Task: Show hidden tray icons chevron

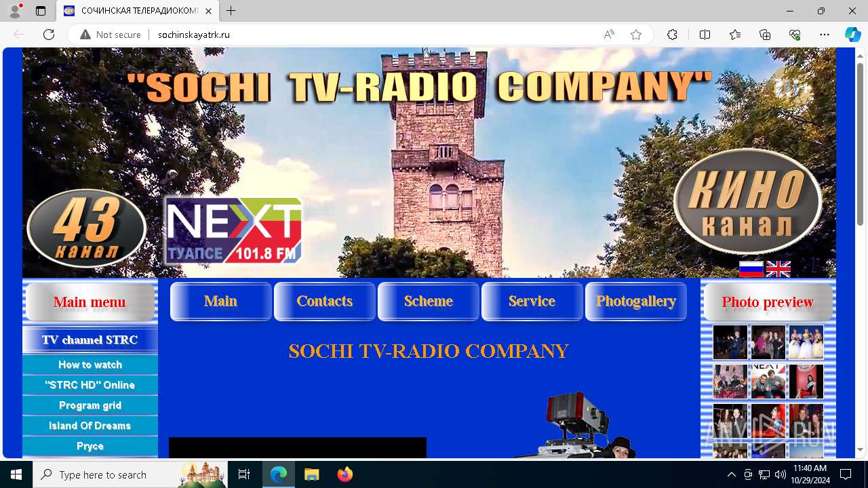Action: tap(731, 474)
